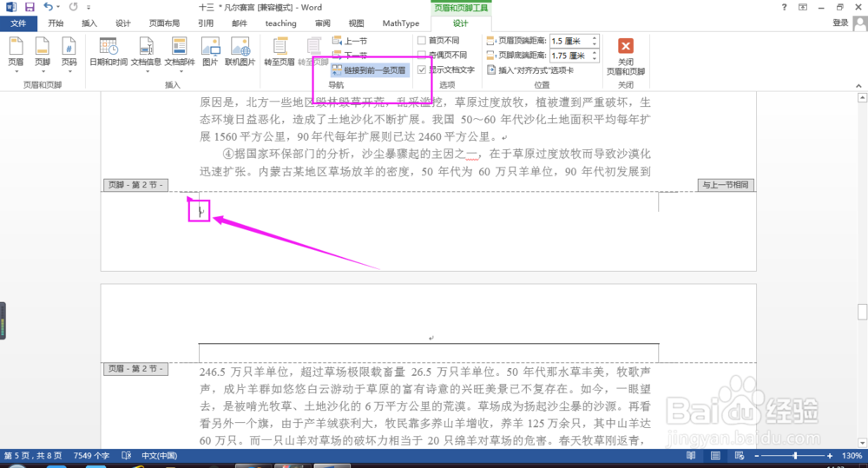Open page count 第5页,共8页 status
The height and width of the screenshot is (468, 868).
click(x=33, y=456)
